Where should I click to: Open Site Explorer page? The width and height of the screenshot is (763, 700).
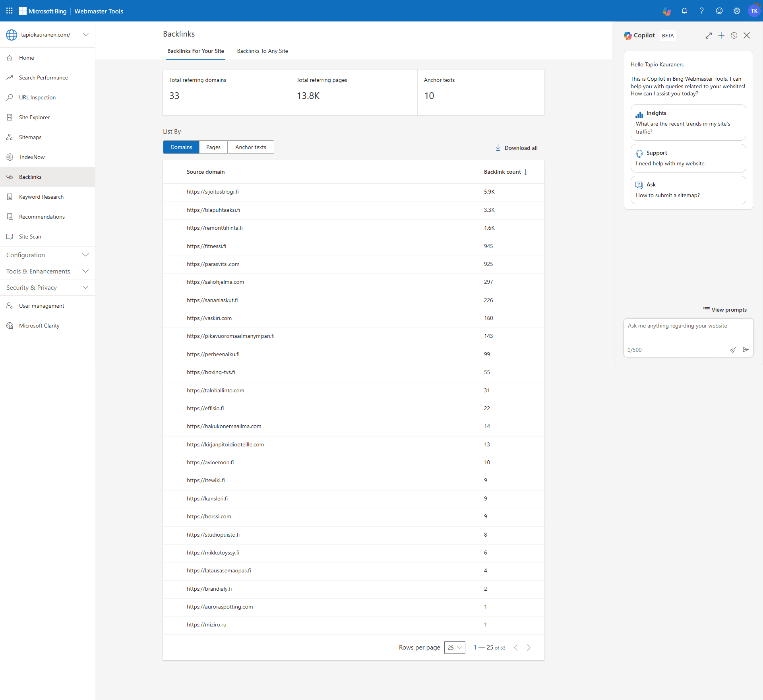(x=48, y=117)
